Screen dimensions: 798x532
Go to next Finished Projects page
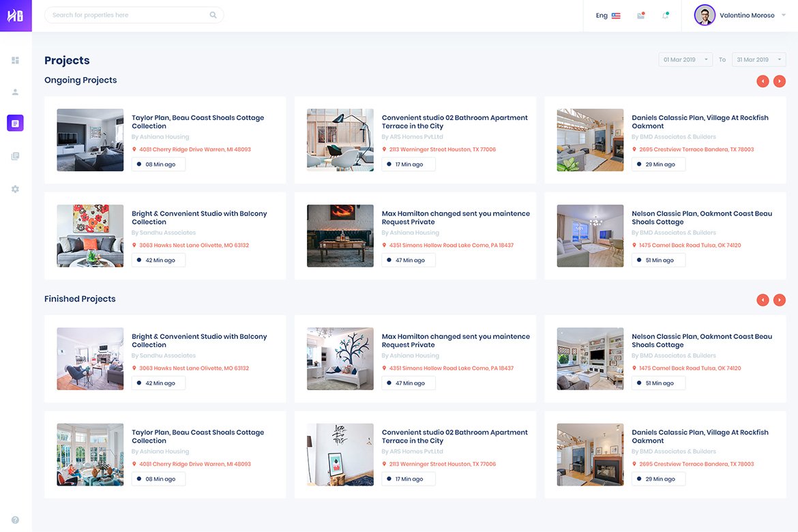[779, 300]
